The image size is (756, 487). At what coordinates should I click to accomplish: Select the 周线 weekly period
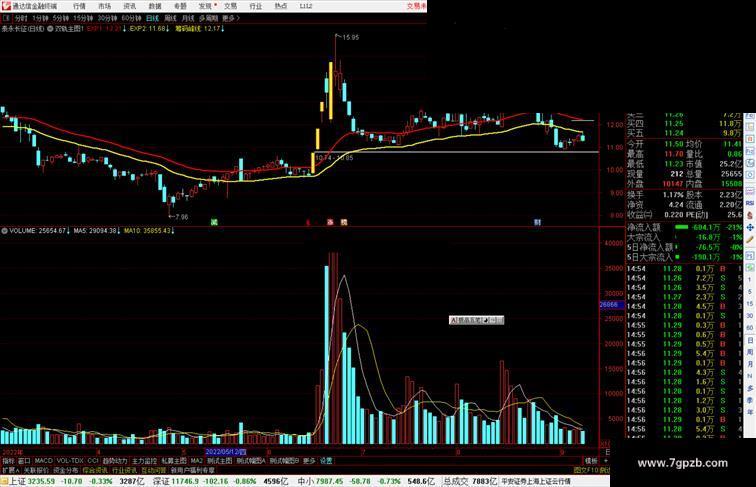170,18
